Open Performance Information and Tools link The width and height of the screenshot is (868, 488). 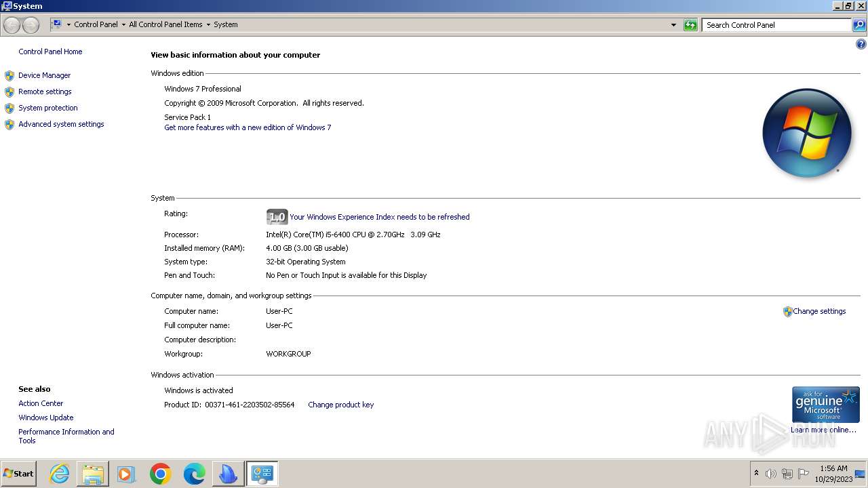(66, 436)
